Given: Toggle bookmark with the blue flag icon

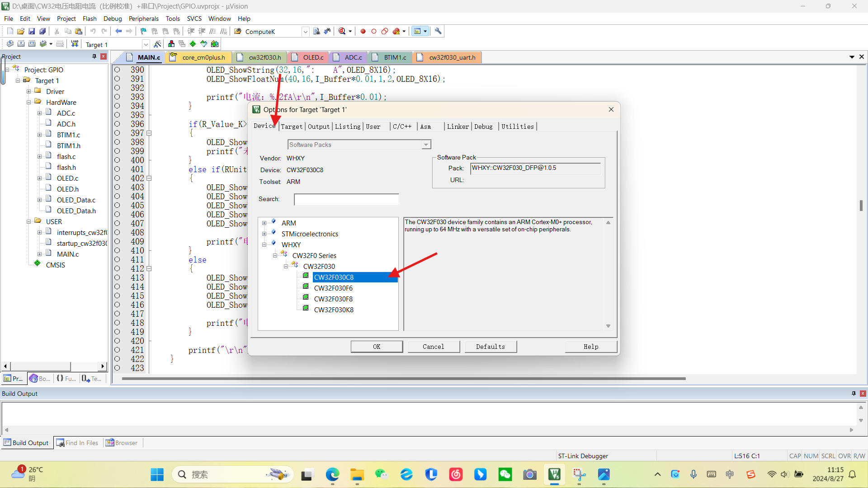Looking at the screenshot, I should (x=144, y=31).
